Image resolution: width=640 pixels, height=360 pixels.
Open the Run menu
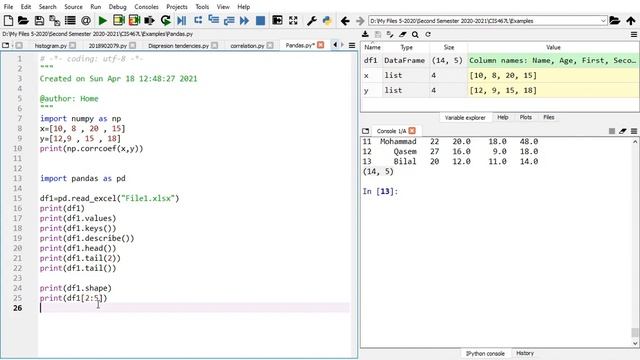pos(96,7)
